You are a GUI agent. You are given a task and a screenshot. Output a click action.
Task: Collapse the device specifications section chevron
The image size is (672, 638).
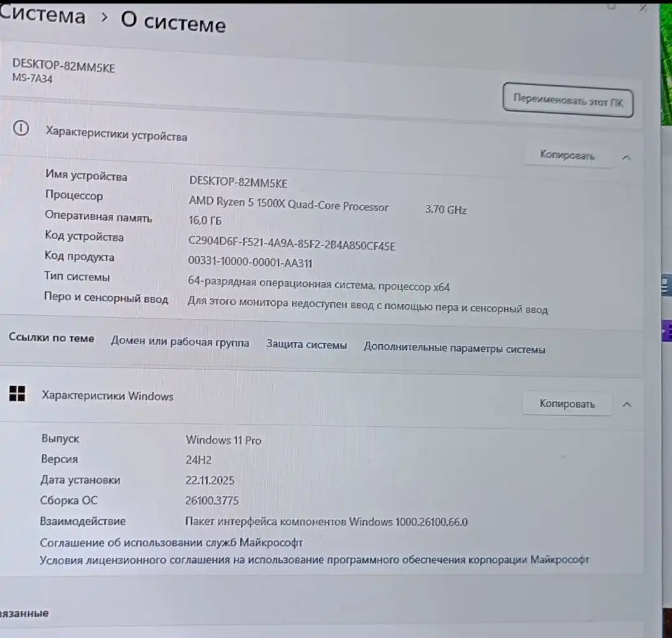627,156
